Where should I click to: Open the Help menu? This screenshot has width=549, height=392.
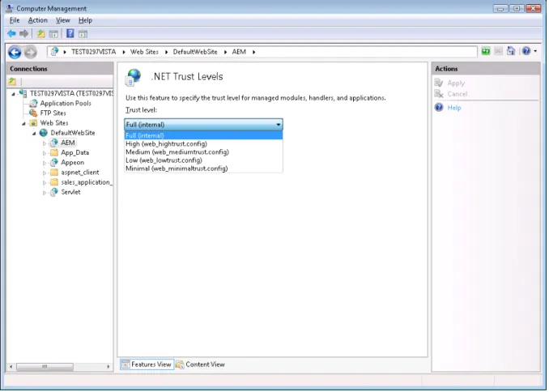pyautogui.click(x=85, y=20)
